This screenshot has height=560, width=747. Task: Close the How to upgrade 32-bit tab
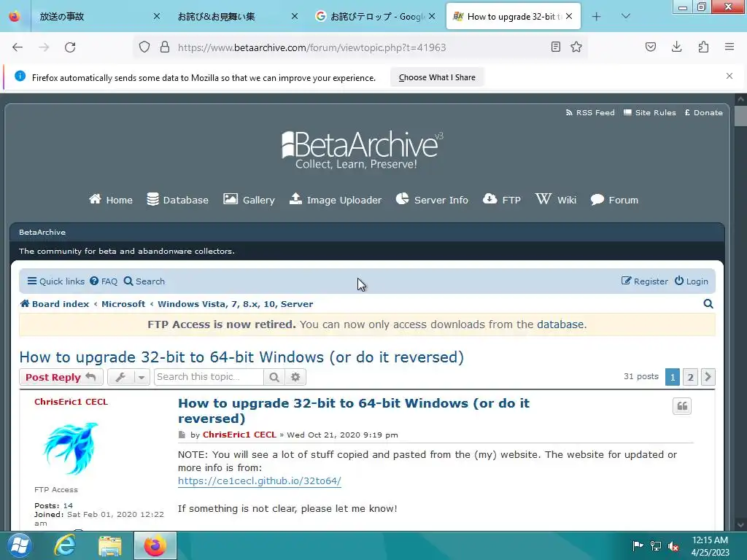pos(569,16)
